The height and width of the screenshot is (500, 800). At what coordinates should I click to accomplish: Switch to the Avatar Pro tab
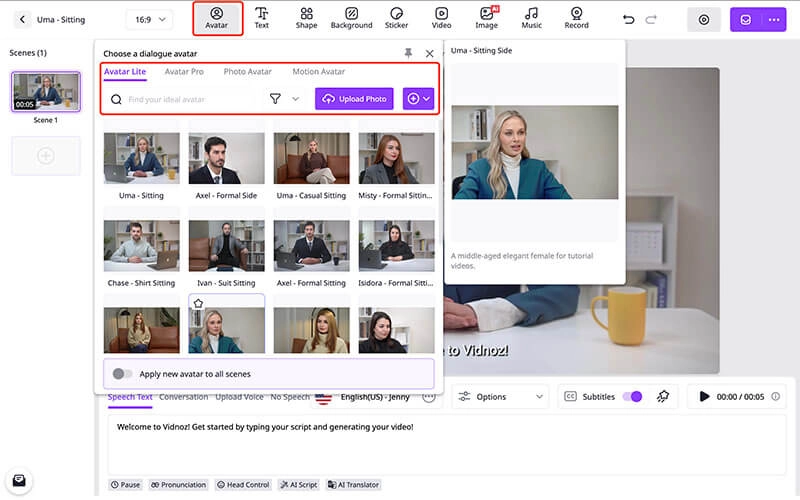tap(184, 72)
